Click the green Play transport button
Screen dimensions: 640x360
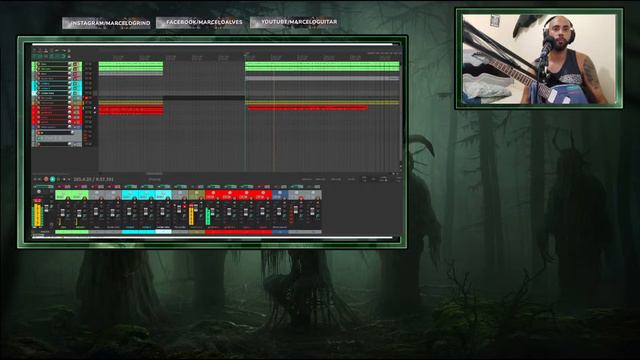click(x=52, y=179)
